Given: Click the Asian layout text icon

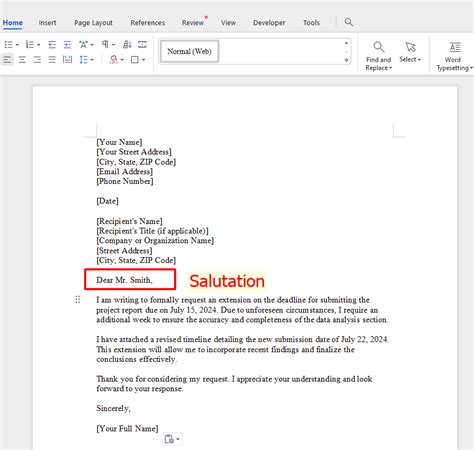Looking at the screenshot, I should click(x=83, y=44).
